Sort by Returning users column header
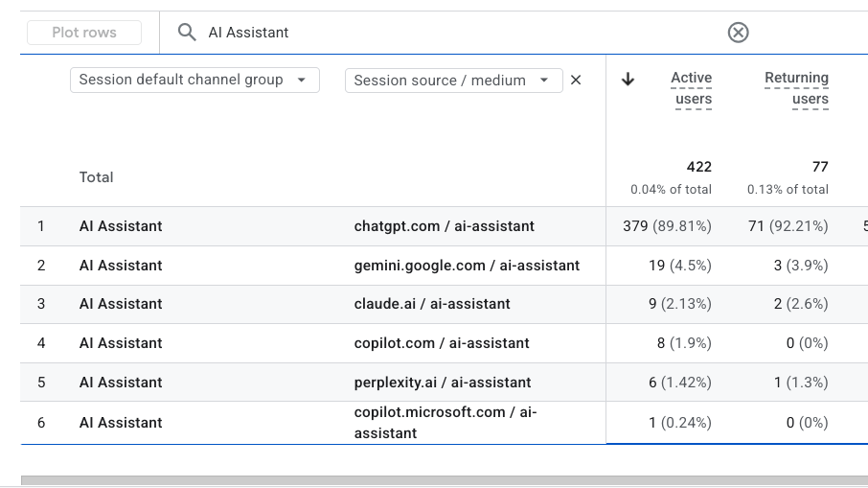The width and height of the screenshot is (868, 488). pyautogui.click(x=796, y=88)
